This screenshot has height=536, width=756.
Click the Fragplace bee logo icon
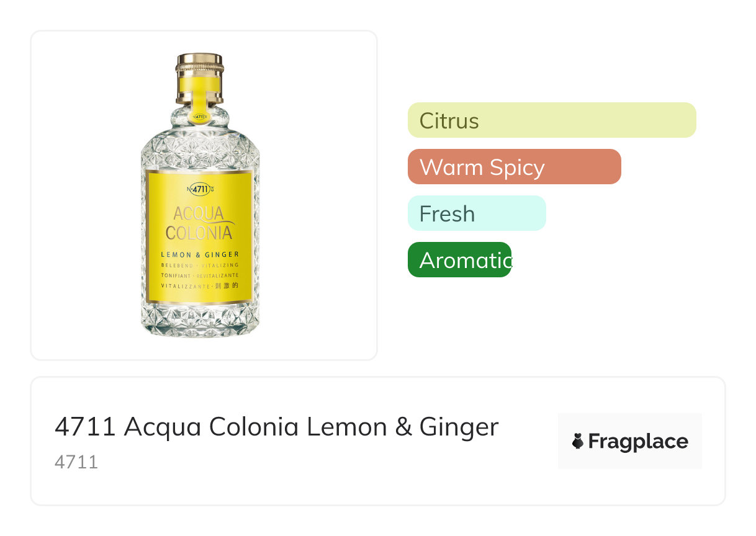[578, 441]
